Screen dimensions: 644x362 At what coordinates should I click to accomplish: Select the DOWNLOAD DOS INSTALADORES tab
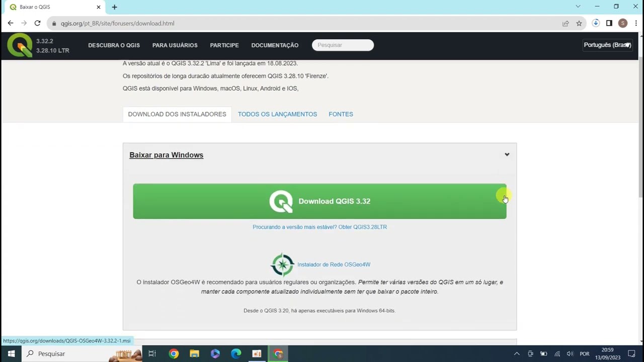click(177, 114)
